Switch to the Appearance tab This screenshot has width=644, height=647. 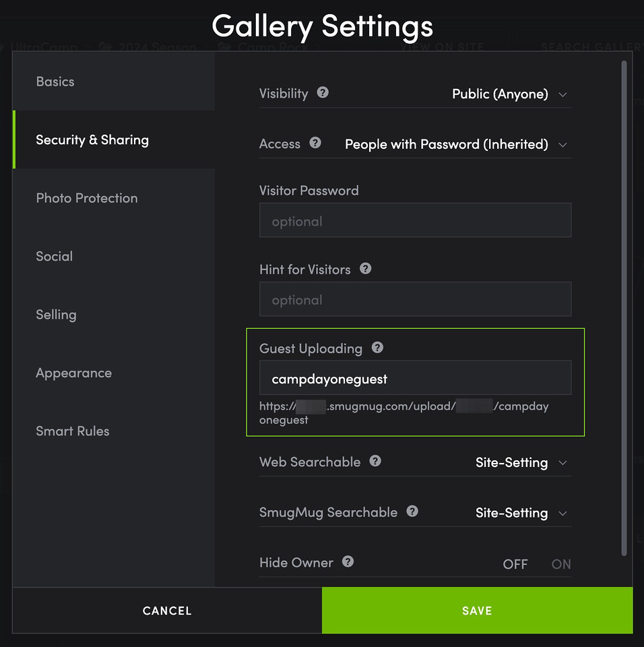(x=114, y=373)
